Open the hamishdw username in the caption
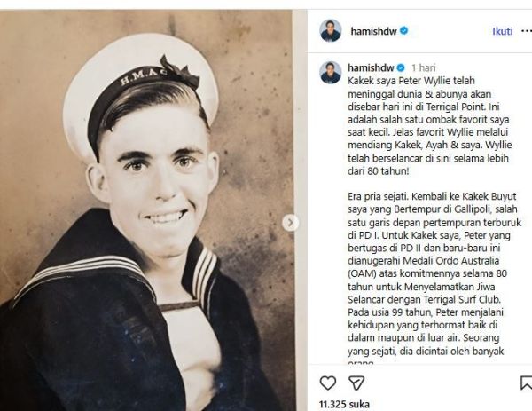532x411 pixels. [x=371, y=67]
